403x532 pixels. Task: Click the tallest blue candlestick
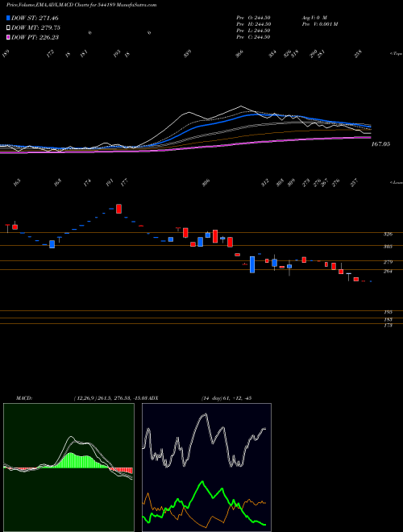coord(252,264)
